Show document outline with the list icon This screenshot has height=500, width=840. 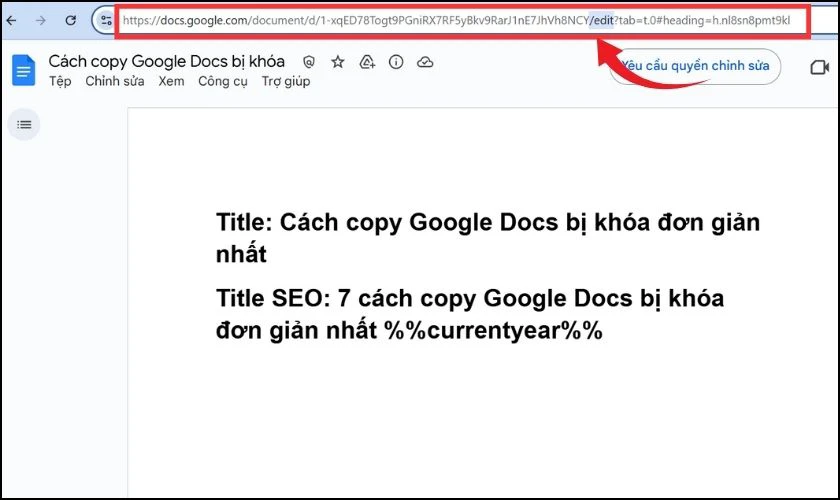24,124
